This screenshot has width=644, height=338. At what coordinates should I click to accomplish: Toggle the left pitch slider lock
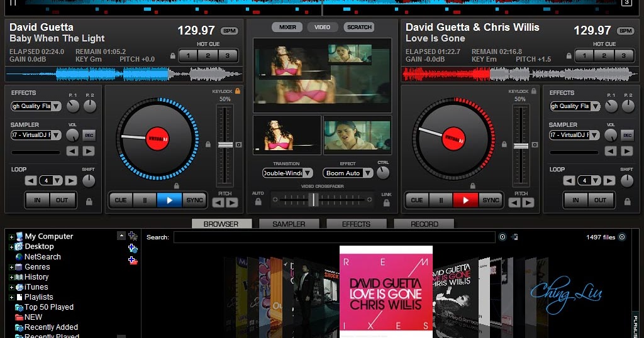pos(208,144)
